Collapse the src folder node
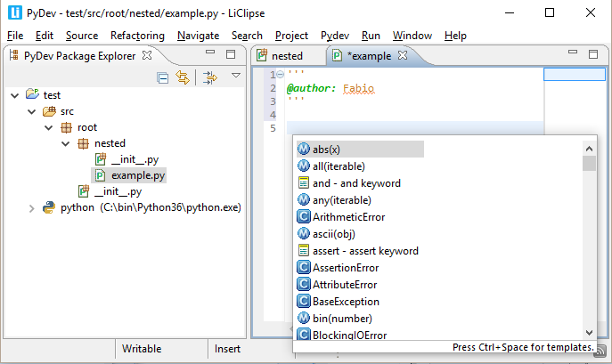The height and width of the screenshot is (364, 612). [x=31, y=112]
